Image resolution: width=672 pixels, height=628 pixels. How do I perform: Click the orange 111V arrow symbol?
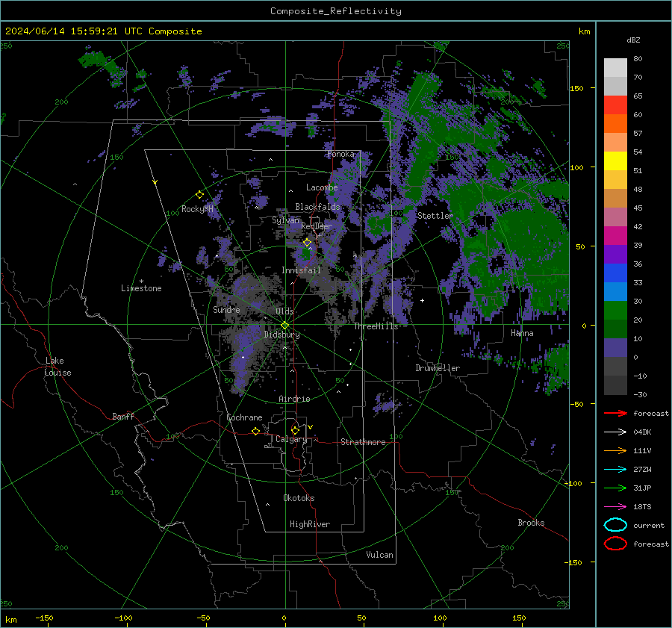click(615, 450)
